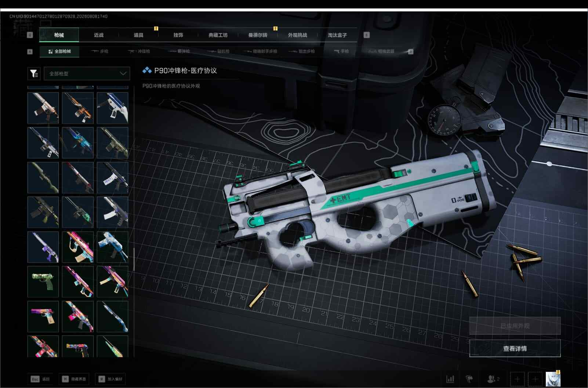
Task: Open the 道具 tab
Action: click(x=138, y=35)
